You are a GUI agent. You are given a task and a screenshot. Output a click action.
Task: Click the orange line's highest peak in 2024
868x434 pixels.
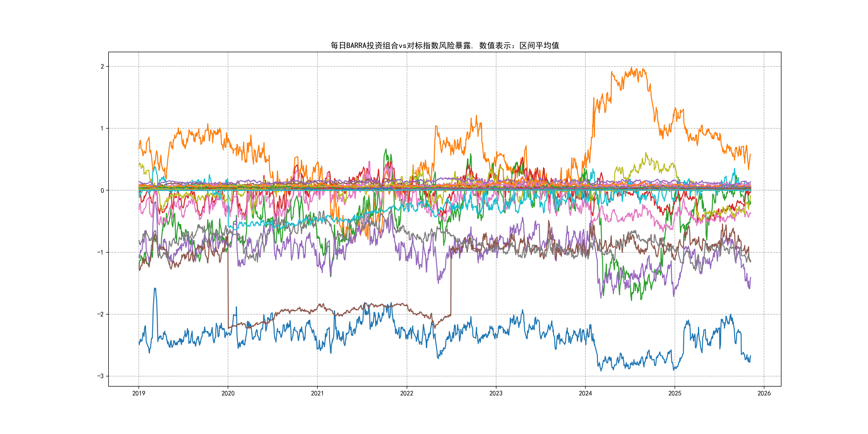[x=631, y=68]
